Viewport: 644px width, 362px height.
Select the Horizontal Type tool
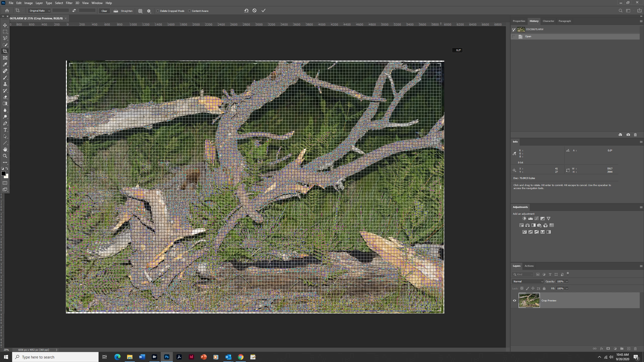[5, 130]
